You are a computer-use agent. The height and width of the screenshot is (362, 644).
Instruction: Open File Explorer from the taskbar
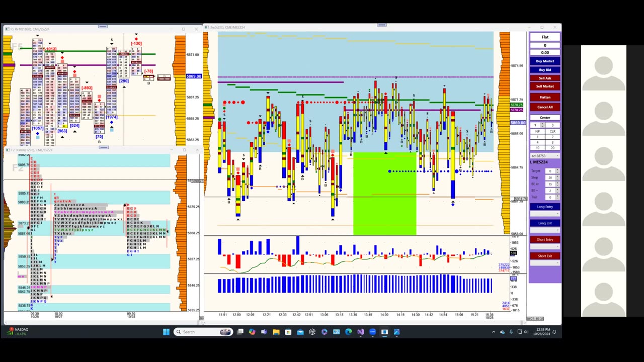coord(276,332)
